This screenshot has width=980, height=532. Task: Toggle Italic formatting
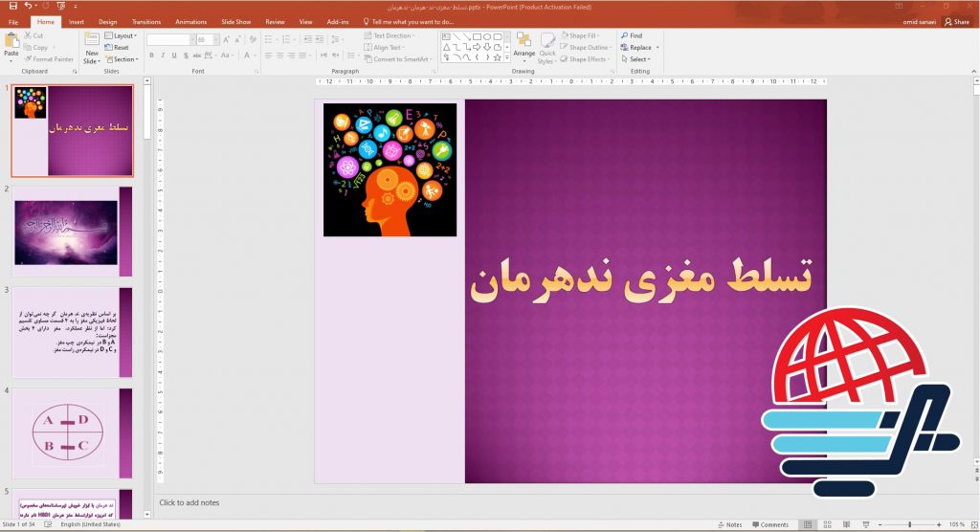(x=163, y=55)
